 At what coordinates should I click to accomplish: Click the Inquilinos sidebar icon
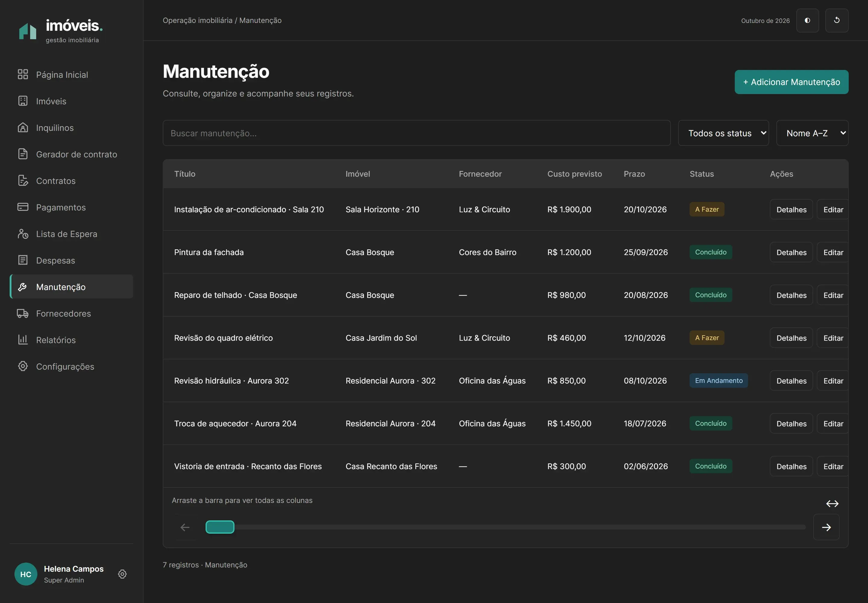23,127
